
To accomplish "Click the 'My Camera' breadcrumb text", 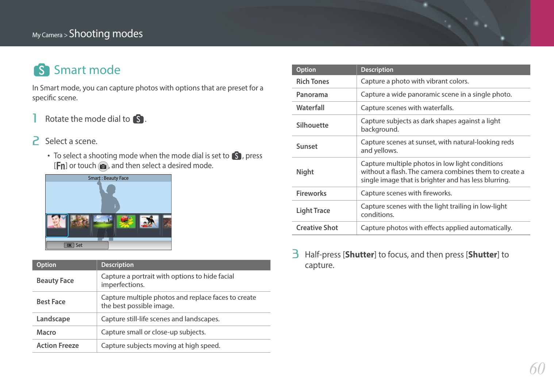I will pos(47,35).
